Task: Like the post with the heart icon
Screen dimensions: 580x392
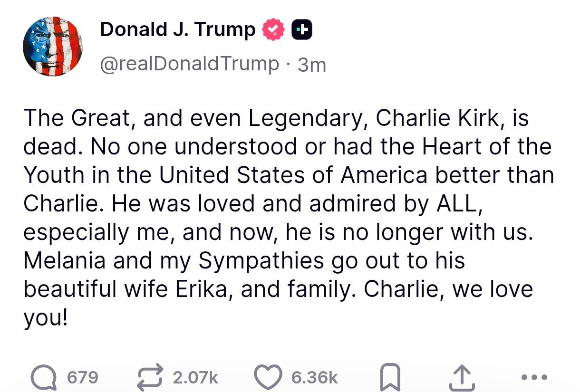Action: (x=269, y=377)
